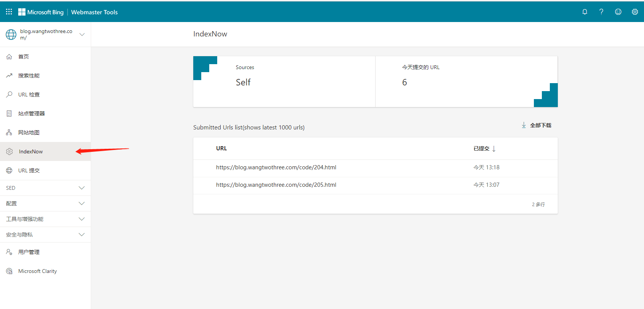
Task: Click the Microsoft Bing logo
Action: 41,12
